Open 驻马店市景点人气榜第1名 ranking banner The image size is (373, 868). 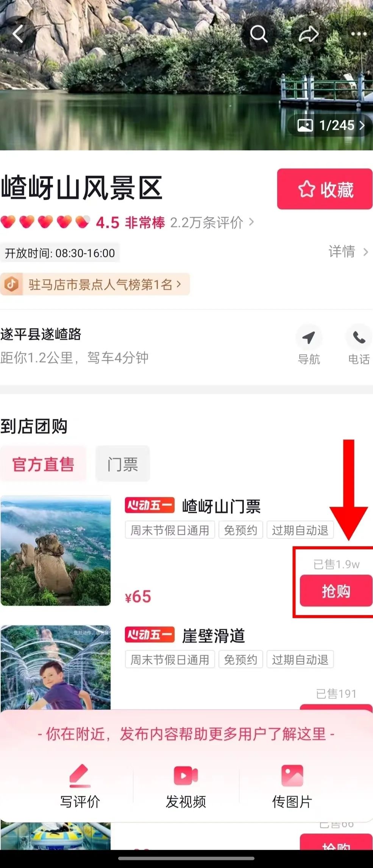click(x=95, y=284)
